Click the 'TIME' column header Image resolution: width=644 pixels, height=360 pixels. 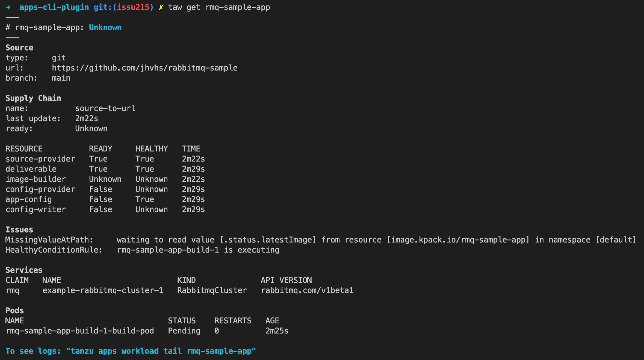pos(191,149)
